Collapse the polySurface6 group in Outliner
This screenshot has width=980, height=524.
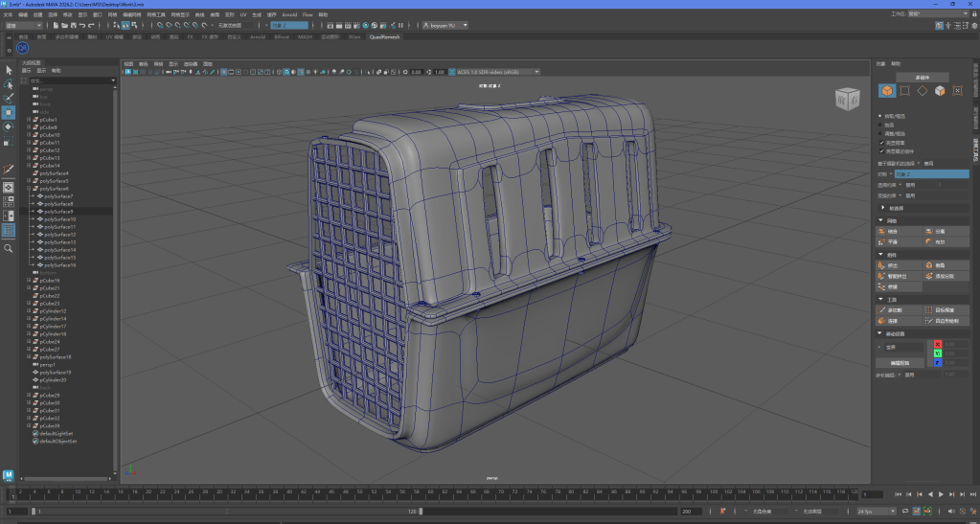click(30, 189)
